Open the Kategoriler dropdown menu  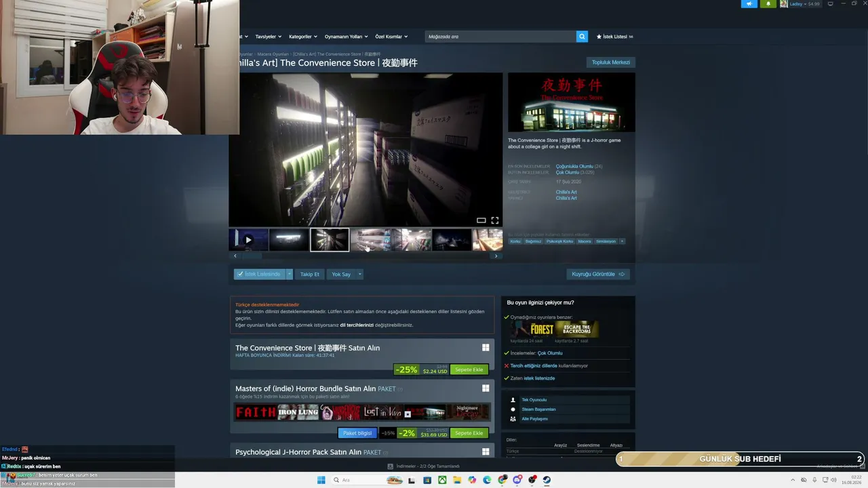(303, 37)
